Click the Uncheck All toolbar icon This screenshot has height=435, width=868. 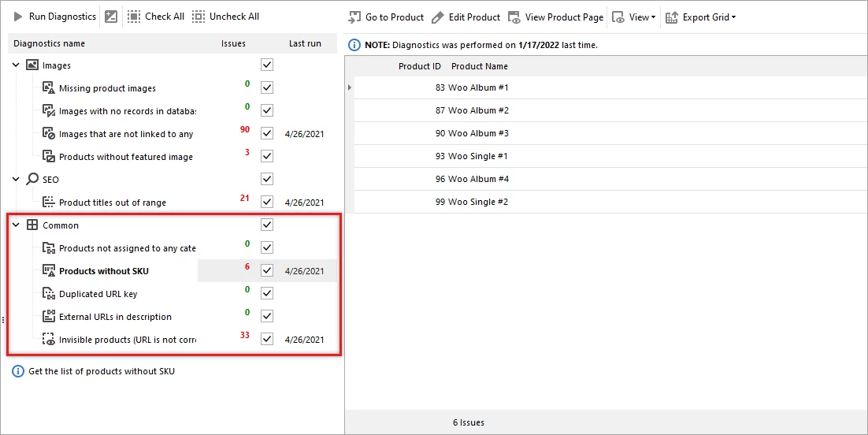(x=198, y=17)
